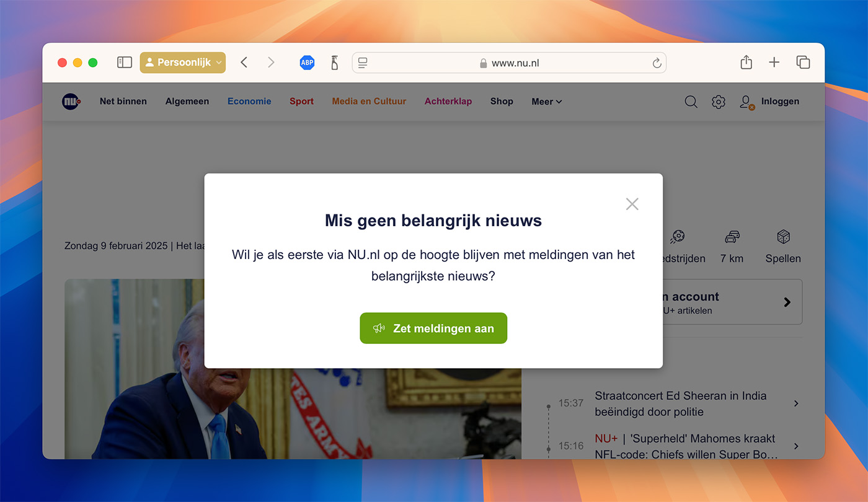Toggle the Safari sidebar icon
The height and width of the screenshot is (502, 868).
point(125,63)
